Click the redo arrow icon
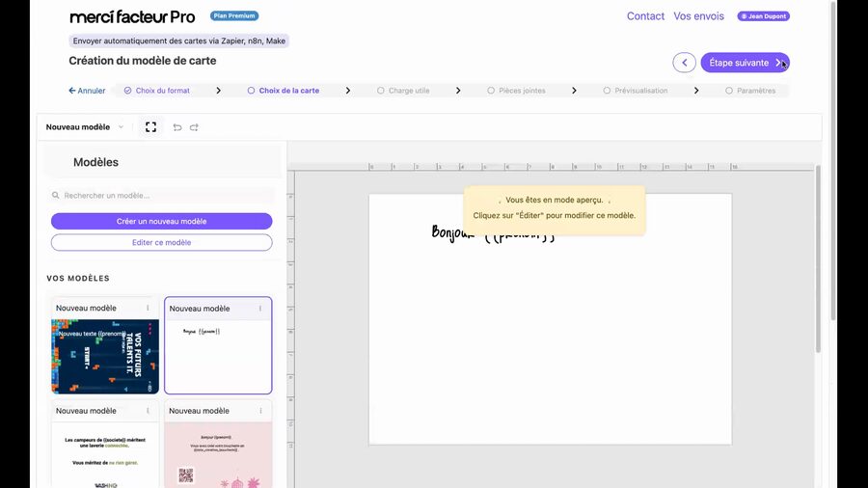Viewport: 868px width, 488px height. [x=194, y=127]
